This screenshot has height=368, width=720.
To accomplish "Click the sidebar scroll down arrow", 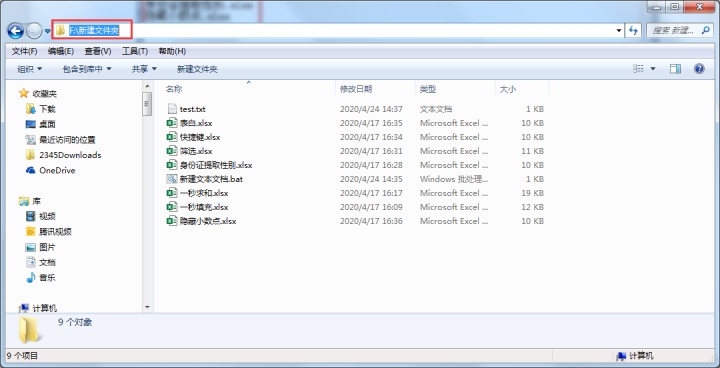I will [147, 307].
